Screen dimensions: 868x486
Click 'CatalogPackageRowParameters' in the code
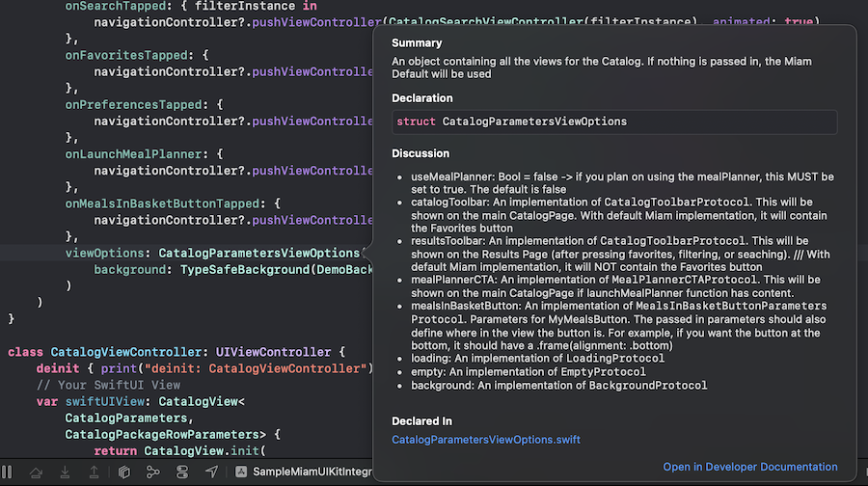pos(162,435)
